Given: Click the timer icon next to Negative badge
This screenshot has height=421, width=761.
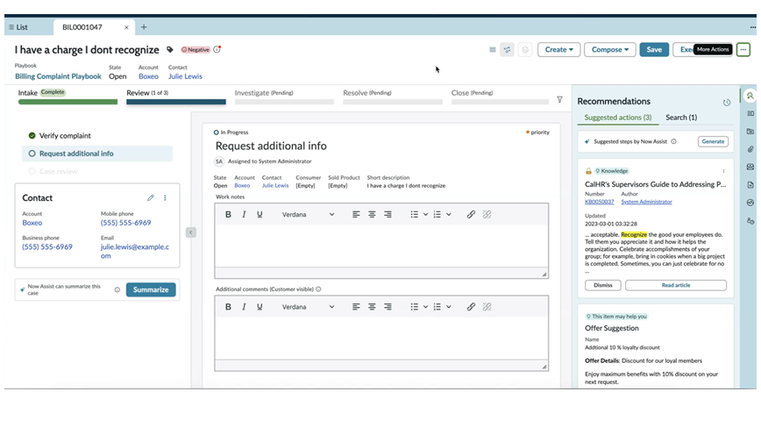Looking at the screenshot, I should pos(217,49).
